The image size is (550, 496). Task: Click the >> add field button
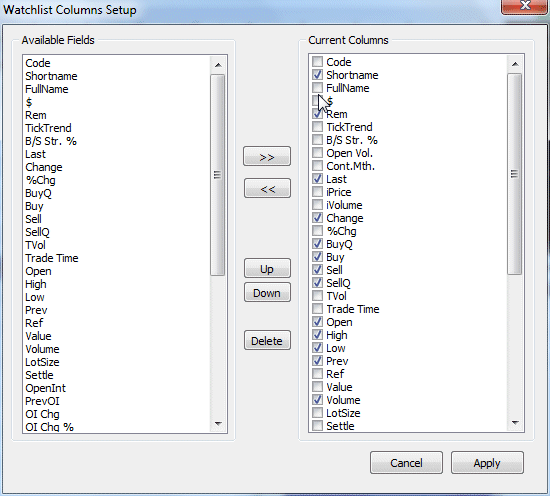click(267, 156)
